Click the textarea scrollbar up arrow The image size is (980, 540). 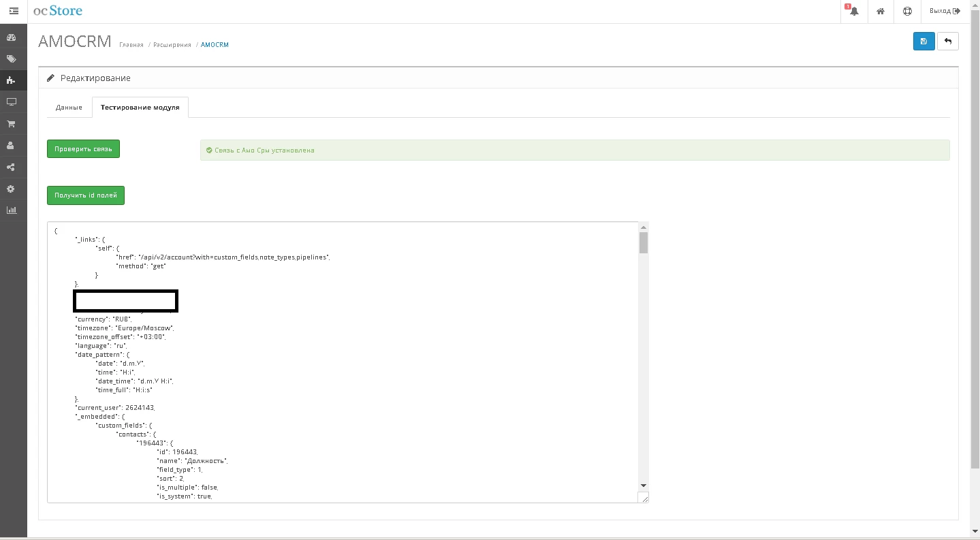click(x=644, y=227)
